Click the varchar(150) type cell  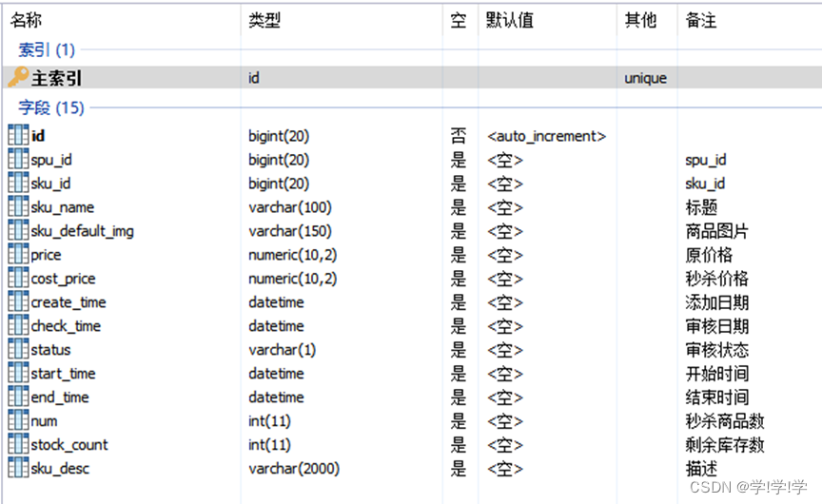click(x=290, y=231)
